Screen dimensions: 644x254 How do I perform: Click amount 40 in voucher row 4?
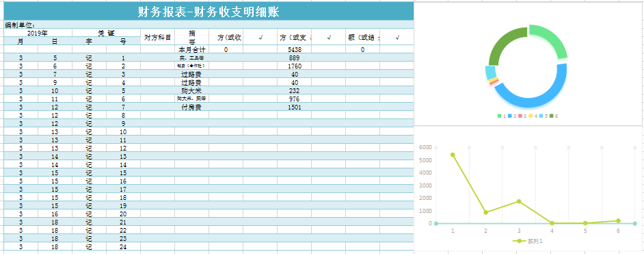tap(294, 82)
